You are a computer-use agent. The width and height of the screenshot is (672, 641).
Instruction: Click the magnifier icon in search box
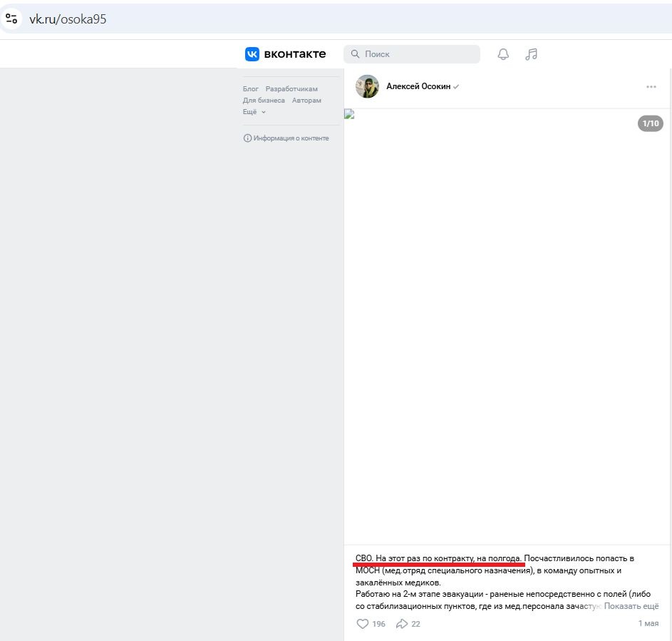(356, 54)
